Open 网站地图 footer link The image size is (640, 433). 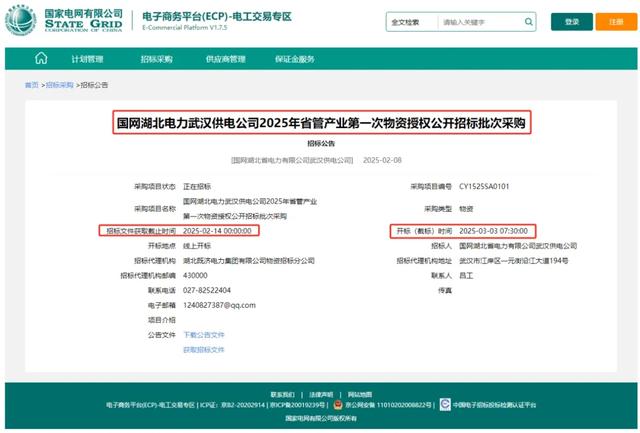(360, 395)
